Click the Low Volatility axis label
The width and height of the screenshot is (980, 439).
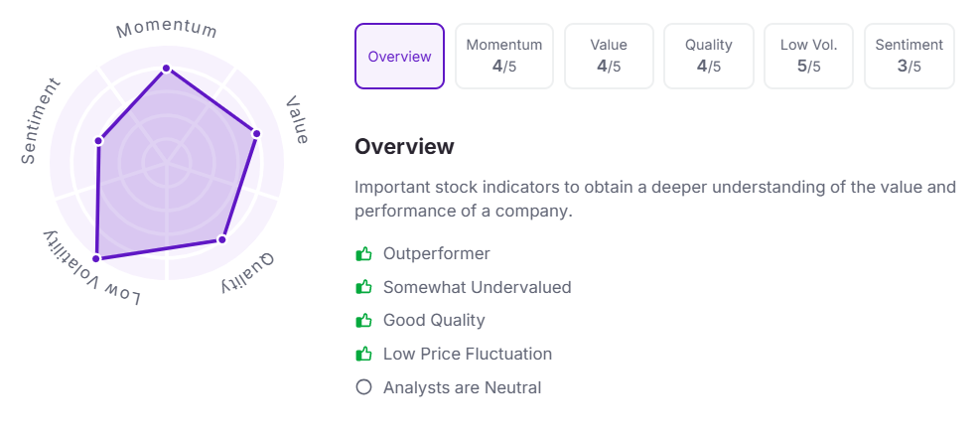91,271
